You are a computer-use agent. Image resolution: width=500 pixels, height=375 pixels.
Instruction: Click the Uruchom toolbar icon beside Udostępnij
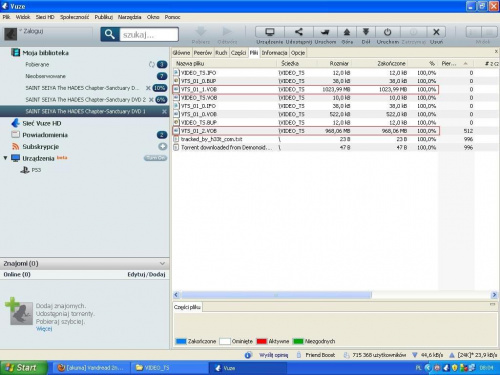coord(325,32)
